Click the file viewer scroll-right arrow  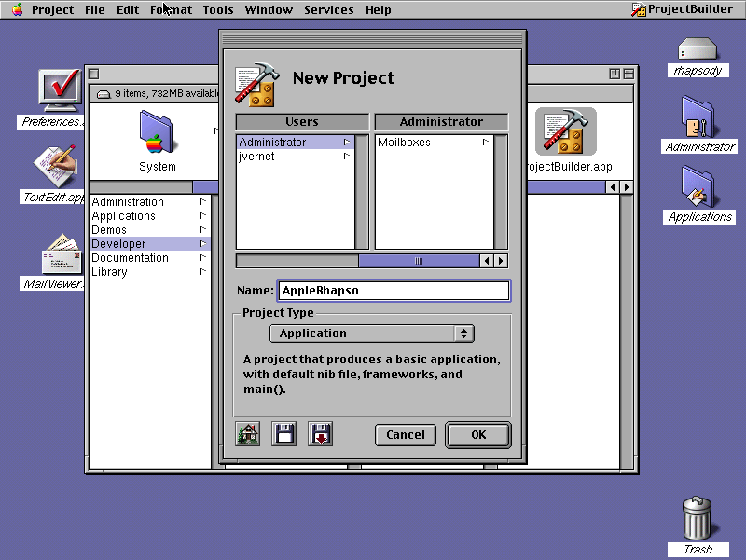[x=627, y=187]
